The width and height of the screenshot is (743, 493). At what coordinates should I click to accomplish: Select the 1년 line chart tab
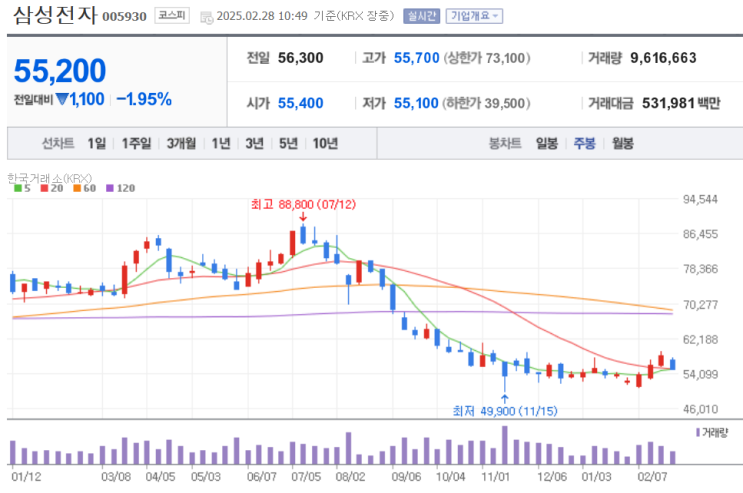point(221,143)
